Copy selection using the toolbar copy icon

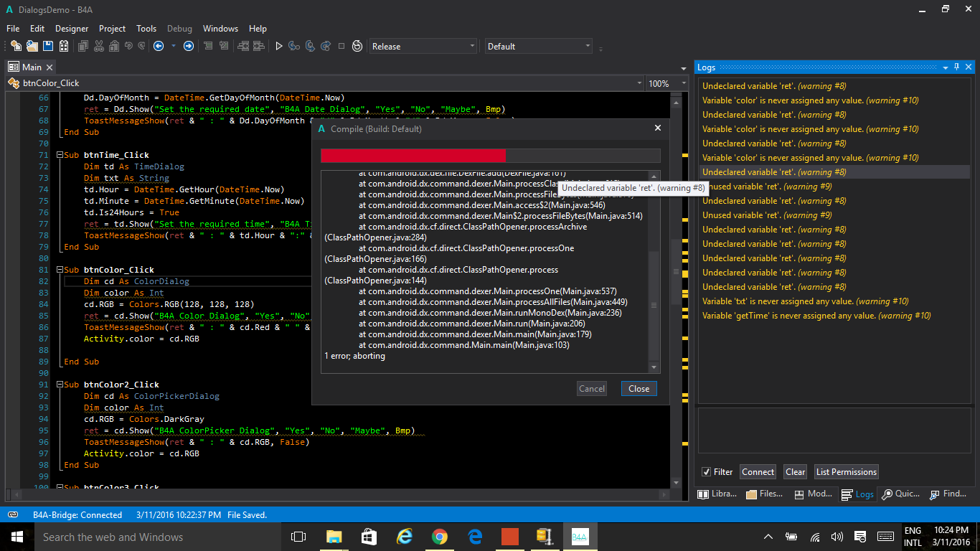(x=83, y=46)
